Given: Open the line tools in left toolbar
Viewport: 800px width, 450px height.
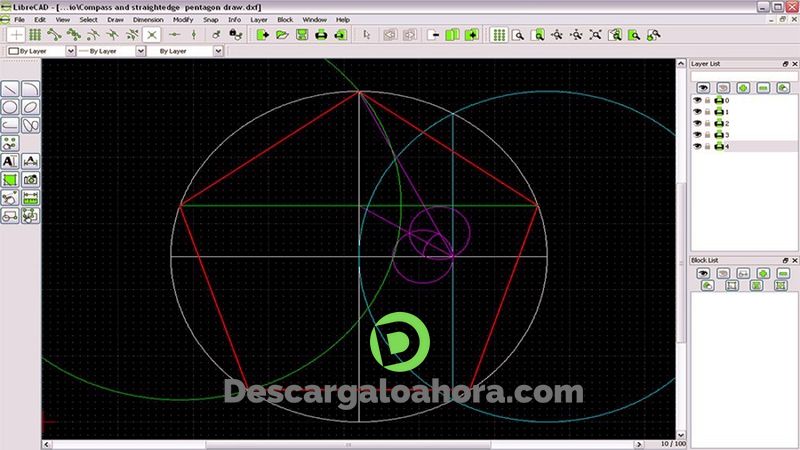Looking at the screenshot, I should click(10, 89).
